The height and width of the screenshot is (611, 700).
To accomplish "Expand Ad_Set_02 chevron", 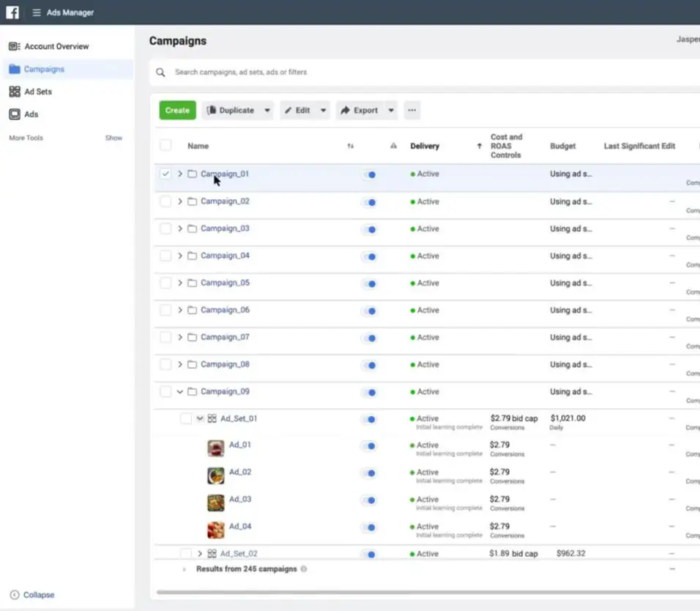I will [x=200, y=554].
